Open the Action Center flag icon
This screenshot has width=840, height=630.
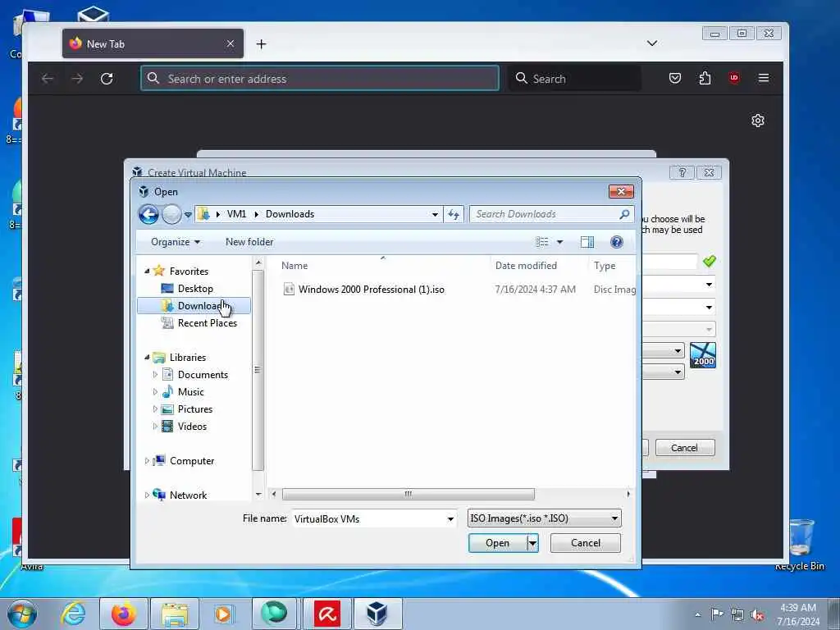pos(716,614)
